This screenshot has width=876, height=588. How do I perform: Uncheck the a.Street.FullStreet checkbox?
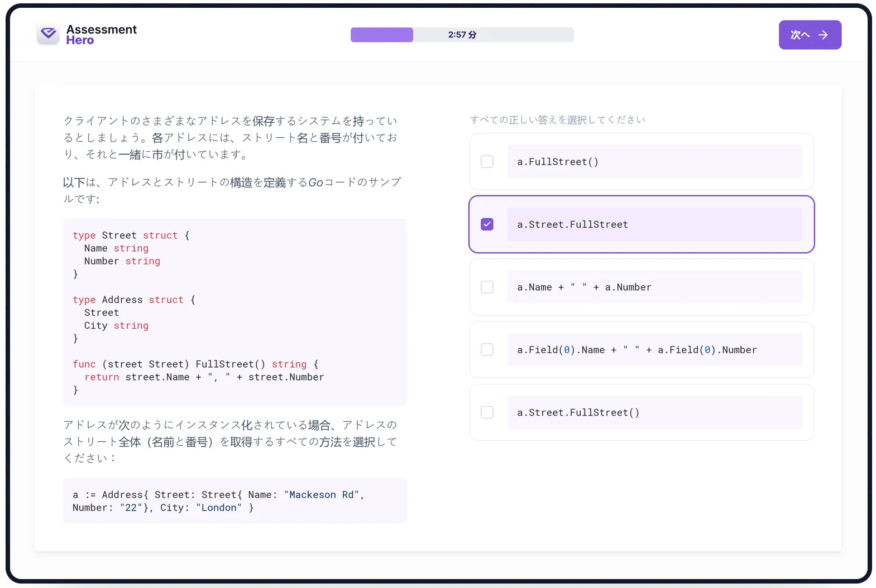[x=487, y=224]
